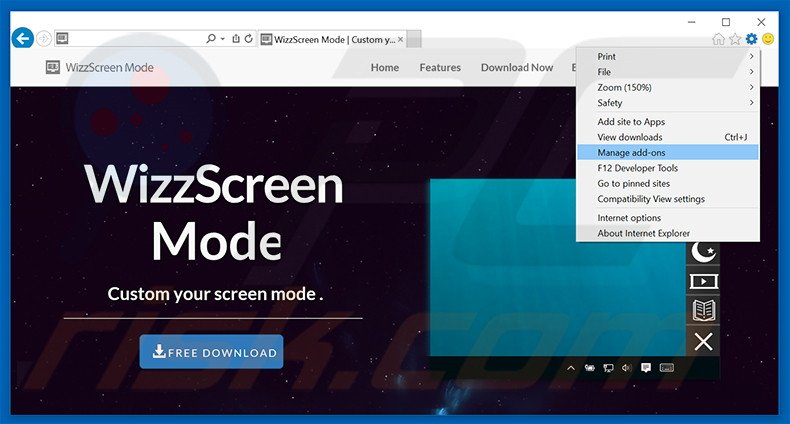
Task: Click the WizzScreen Mode logo icon
Action: pos(52,67)
